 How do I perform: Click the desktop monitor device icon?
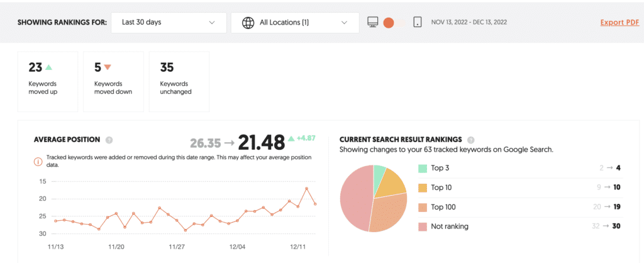click(373, 23)
